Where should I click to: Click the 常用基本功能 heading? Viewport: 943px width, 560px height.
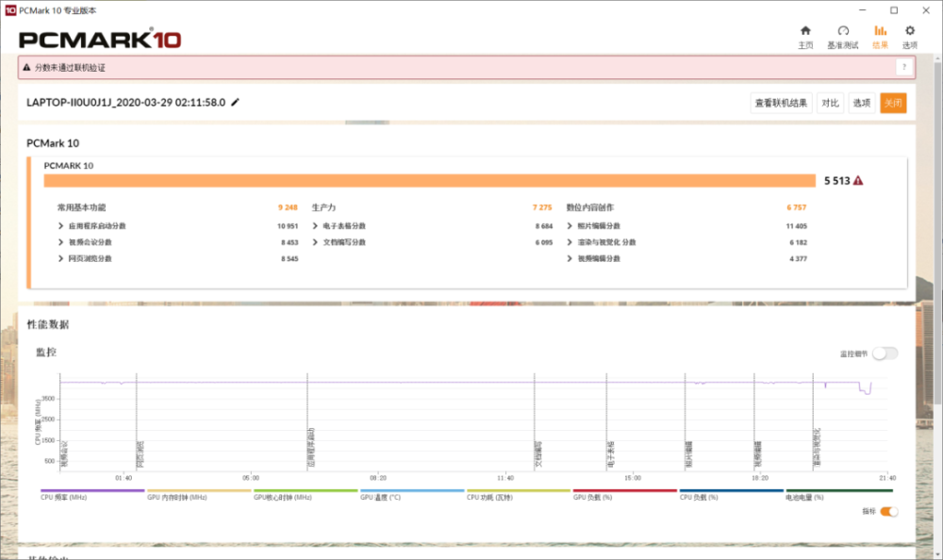coord(81,207)
